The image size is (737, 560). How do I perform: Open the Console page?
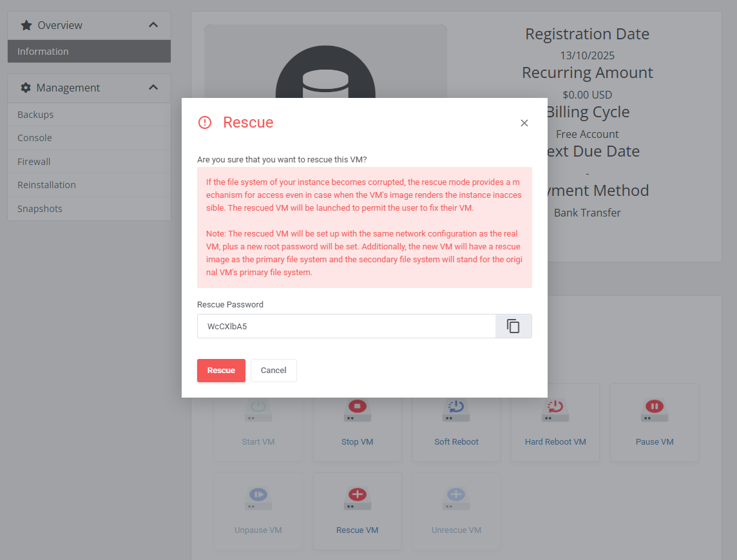pyautogui.click(x=34, y=137)
